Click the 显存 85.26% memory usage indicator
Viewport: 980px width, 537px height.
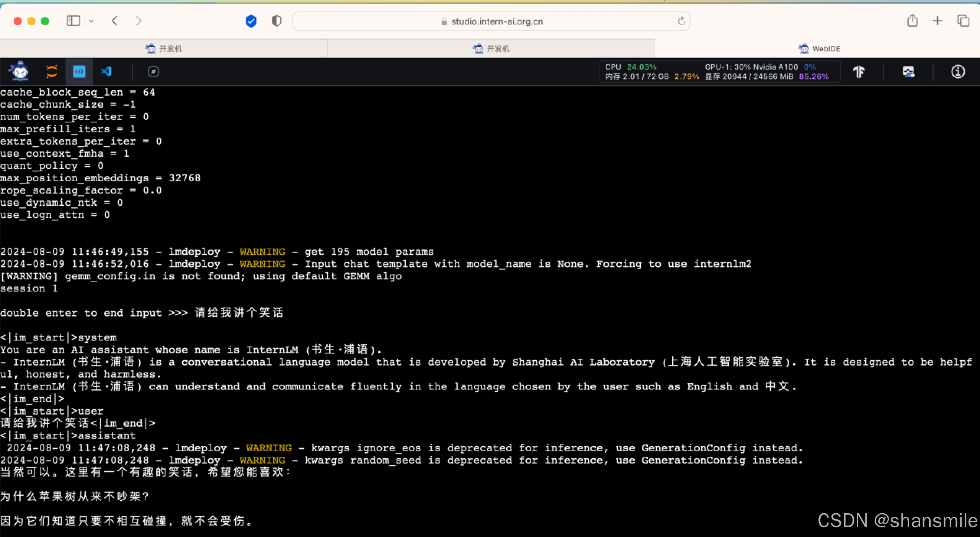coord(813,76)
